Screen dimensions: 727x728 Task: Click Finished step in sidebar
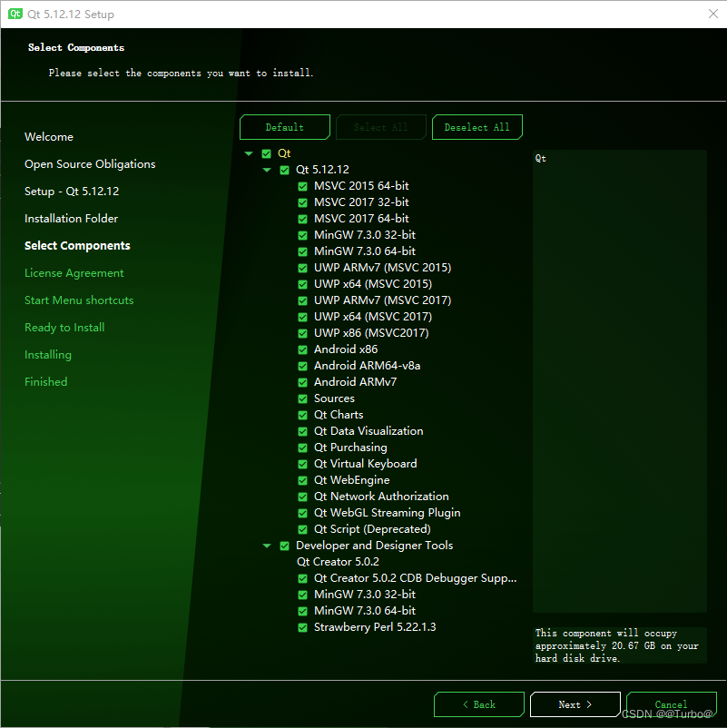pos(46,382)
